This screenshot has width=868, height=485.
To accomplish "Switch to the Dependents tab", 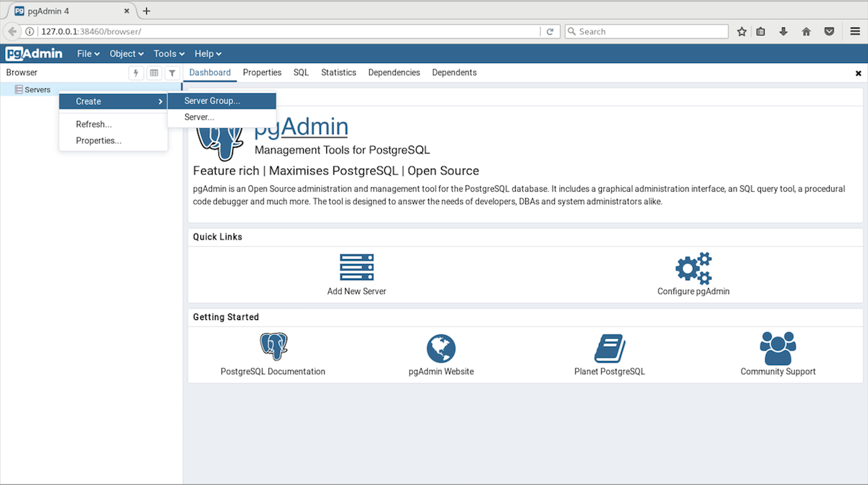I will tap(454, 72).
